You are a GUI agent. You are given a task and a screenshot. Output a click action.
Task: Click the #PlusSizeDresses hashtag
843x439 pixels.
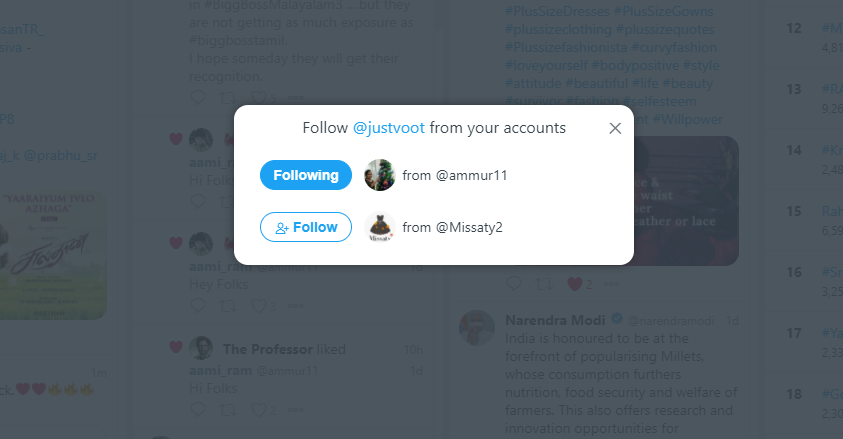point(558,11)
